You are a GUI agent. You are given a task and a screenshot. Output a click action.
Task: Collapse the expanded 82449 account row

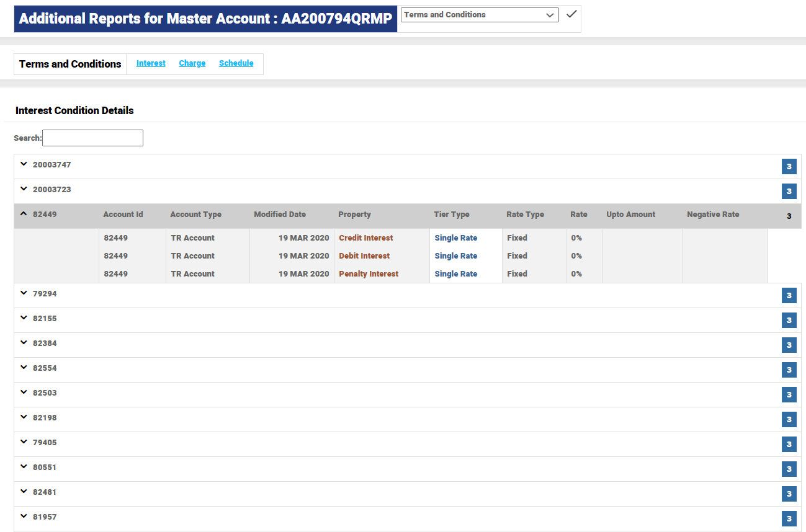click(x=24, y=215)
